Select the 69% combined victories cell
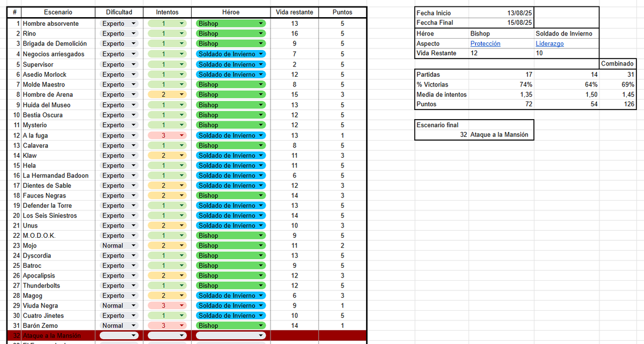The height and width of the screenshot is (344, 644). click(x=617, y=84)
